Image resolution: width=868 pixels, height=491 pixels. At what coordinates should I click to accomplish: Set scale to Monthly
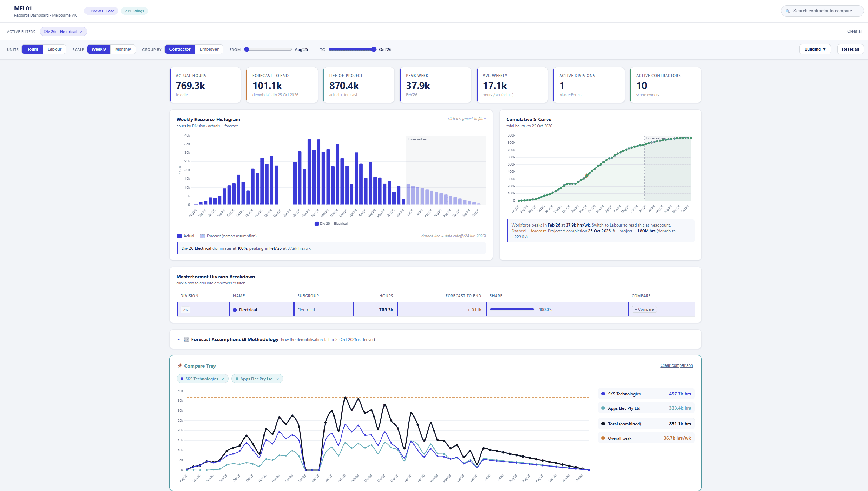coord(123,49)
